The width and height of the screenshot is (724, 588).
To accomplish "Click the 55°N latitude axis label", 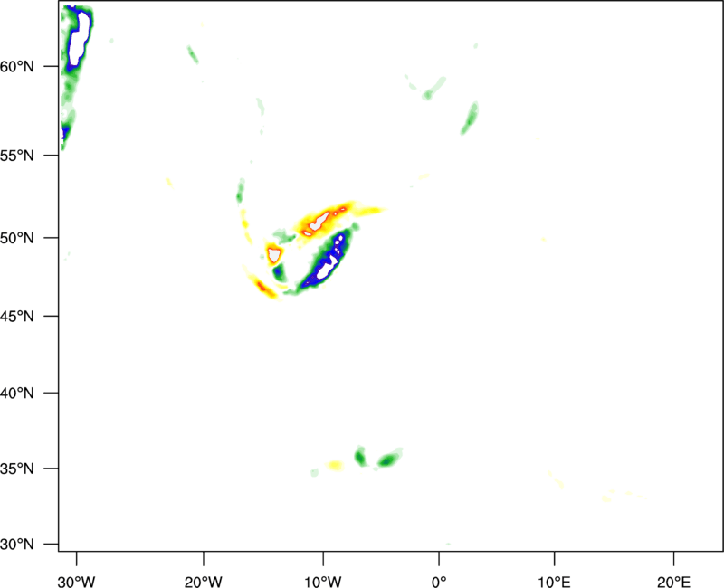I will (17, 156).
